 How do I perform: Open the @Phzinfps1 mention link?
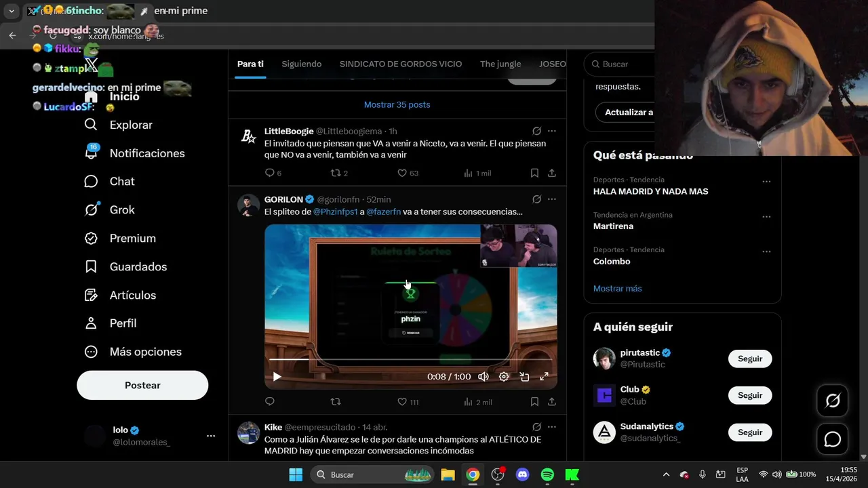pos(335,211)
